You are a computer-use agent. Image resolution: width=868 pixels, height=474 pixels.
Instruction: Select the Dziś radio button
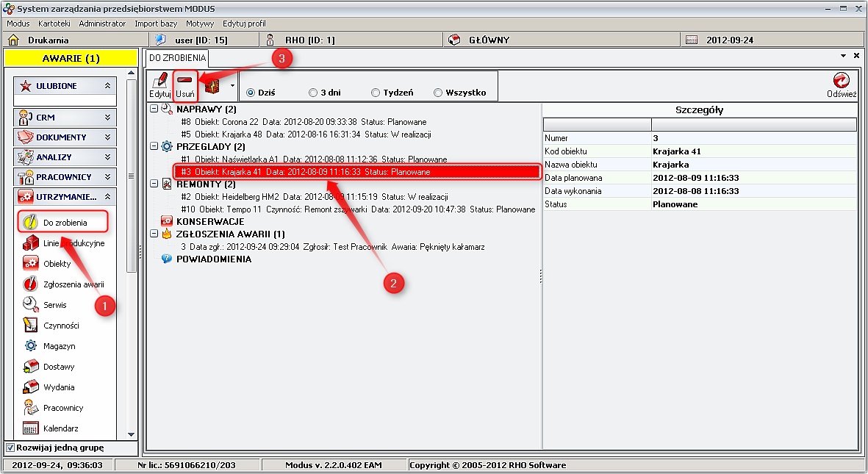[251, 93]
